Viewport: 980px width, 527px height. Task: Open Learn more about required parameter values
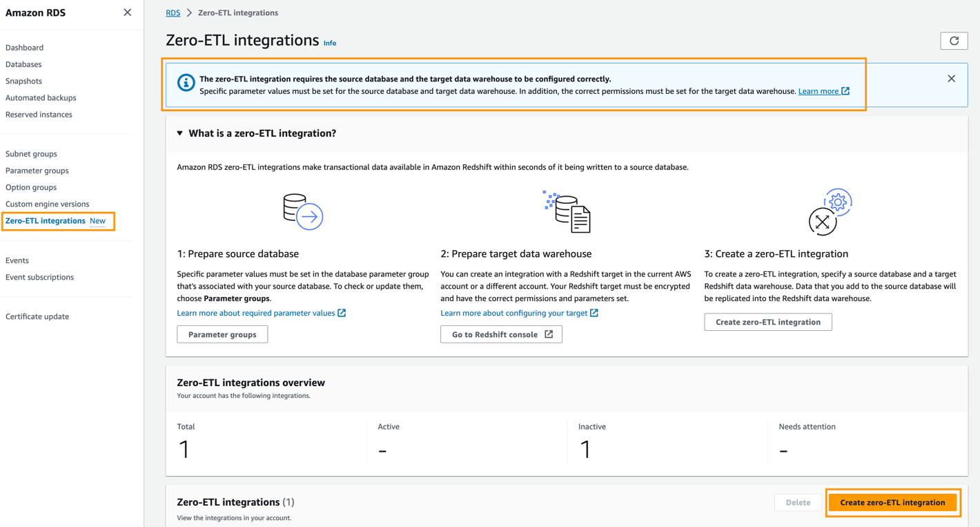256,313
